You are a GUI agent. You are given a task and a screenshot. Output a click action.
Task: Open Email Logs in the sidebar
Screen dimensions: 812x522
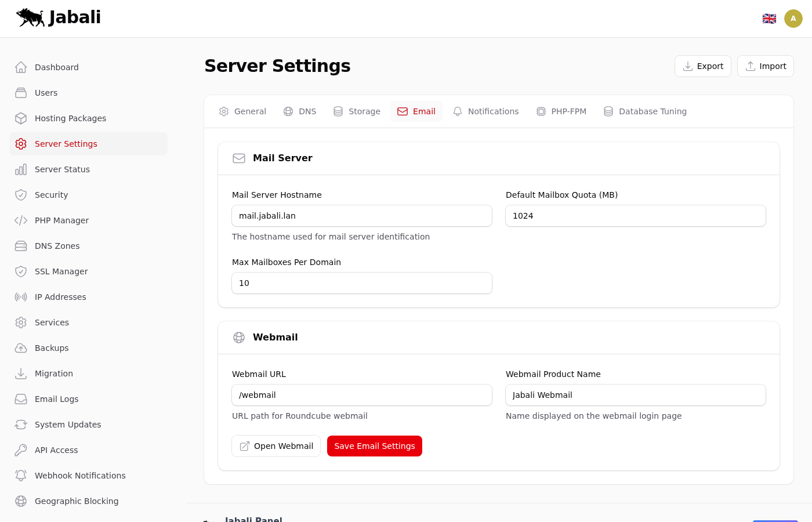click(x=56, y=399)
